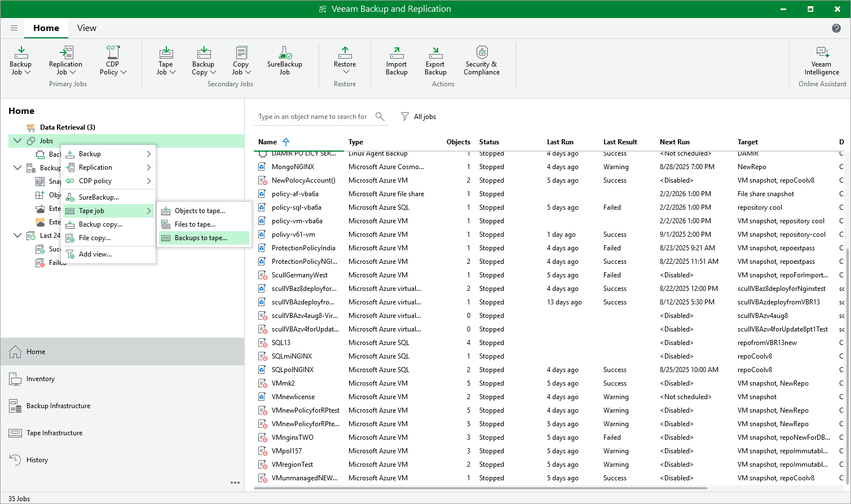
Task: Select File copy... in context menu
Action: pos(108,238)
